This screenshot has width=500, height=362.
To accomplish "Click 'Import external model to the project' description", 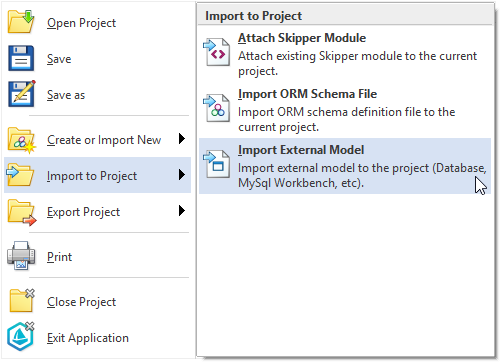I will [362, 175].
